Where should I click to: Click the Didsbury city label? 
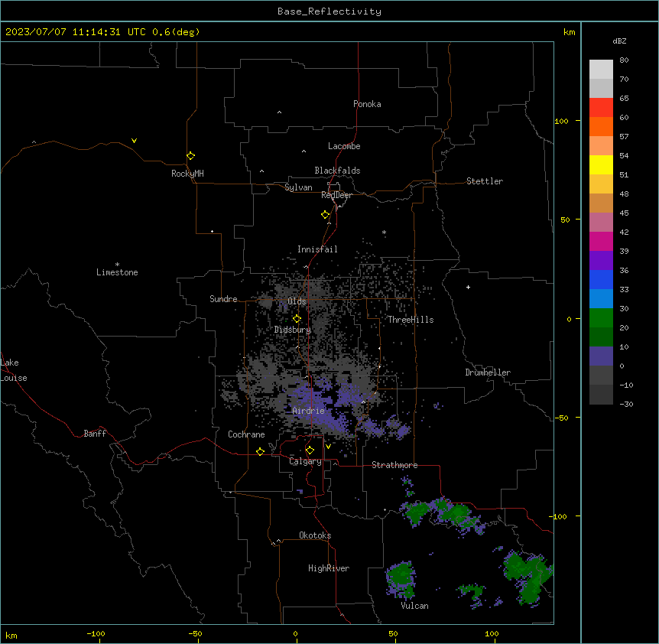[293, 330]
